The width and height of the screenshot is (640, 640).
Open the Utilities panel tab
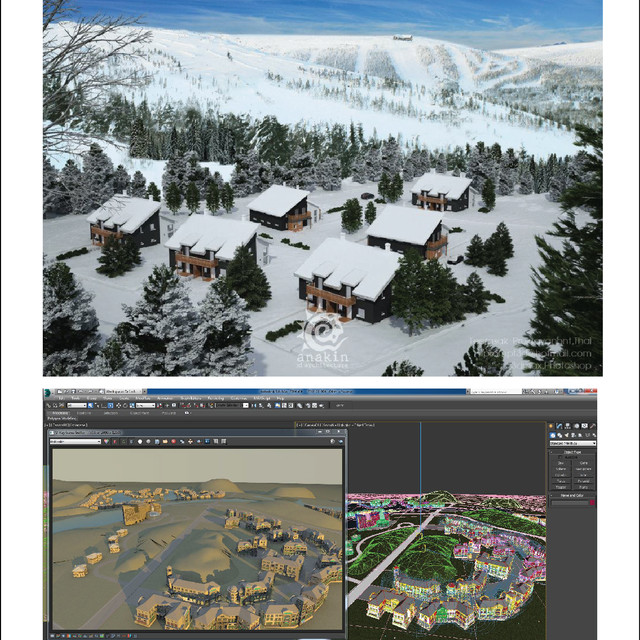(x=593, y=424)
